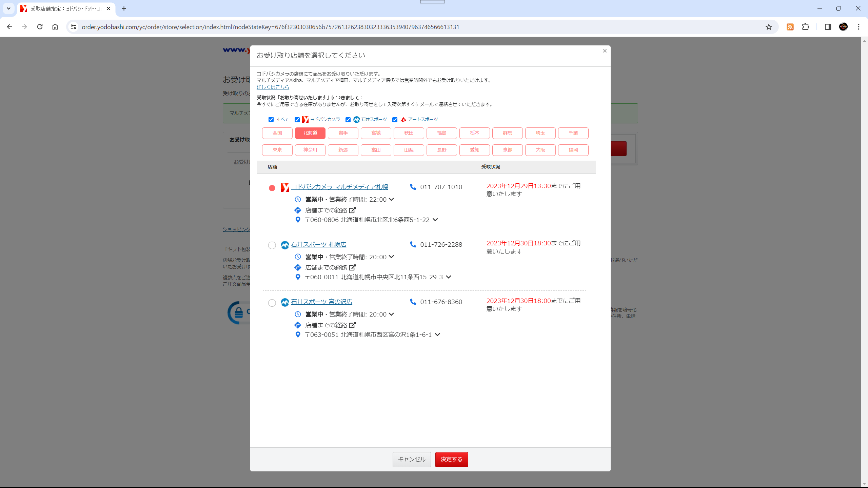Image resolution: width=868 pixels, height=488 pixels.
Task: Close the Yodobashi browser tab
Action: tap(108, 8)
